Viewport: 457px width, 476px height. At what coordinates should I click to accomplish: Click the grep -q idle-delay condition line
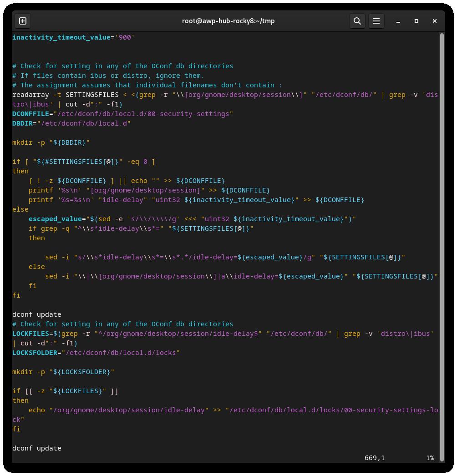click(x=137, y=228)
